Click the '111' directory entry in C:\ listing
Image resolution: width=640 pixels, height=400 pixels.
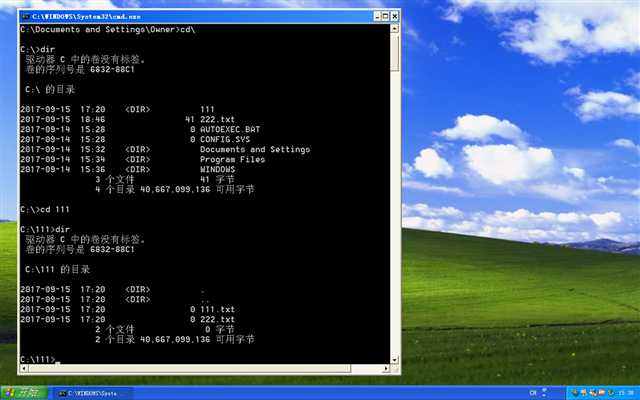pyautogui.click(x=207, y=109)
